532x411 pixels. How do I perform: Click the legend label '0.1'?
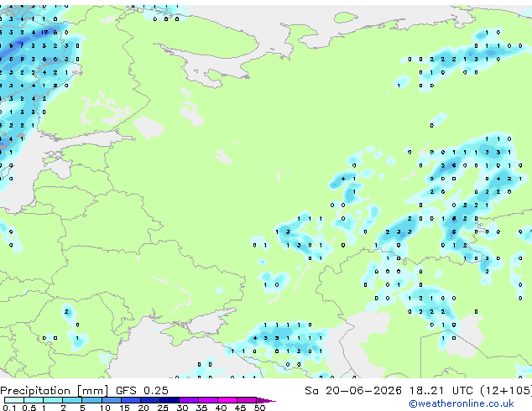click(10, 408)
